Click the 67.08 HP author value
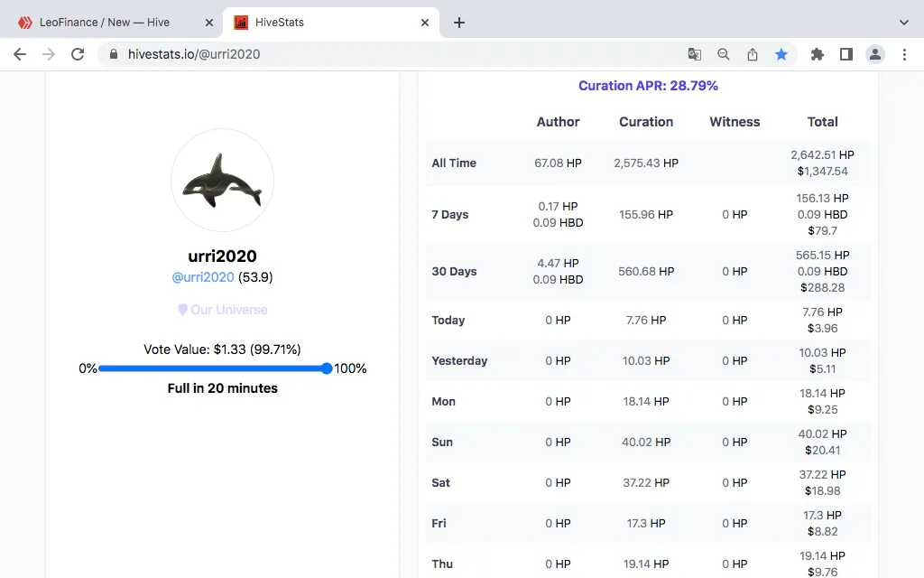The width and height of the screenshot is (924, 578). point(558,163)
